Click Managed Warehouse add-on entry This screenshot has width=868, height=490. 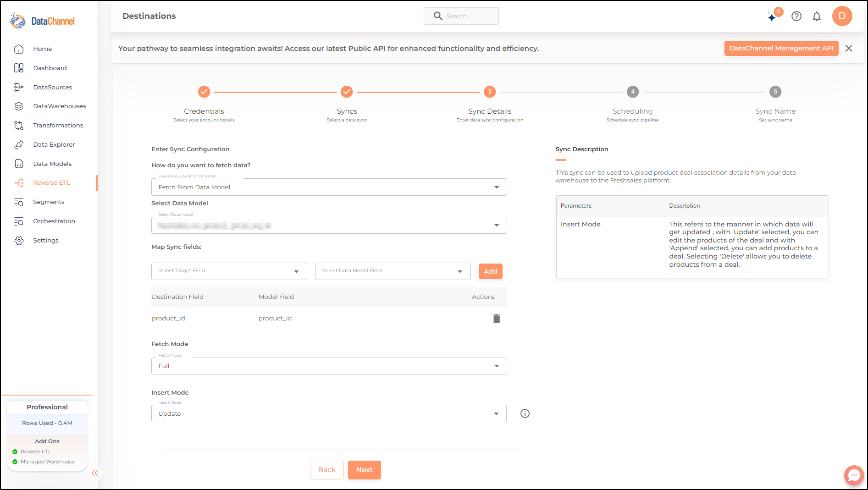(x=44, y=462)
